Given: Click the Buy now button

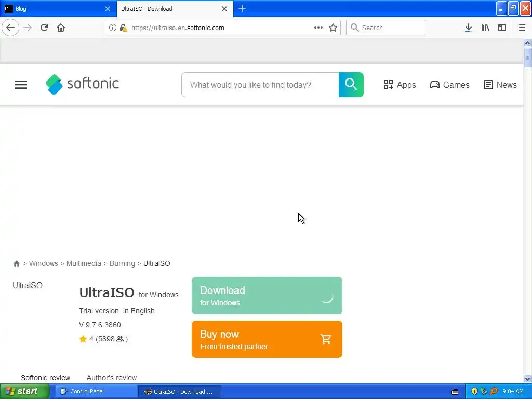Looking at the screenshot, I should click(267, 339).
